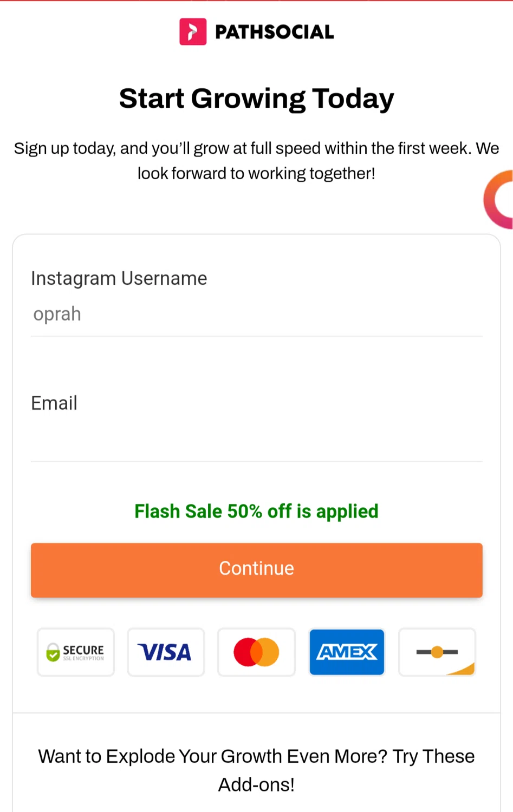Focus the Instagram username field containing oprah
This screenshot has width=513, height=812.
click(x=256, y=315)
